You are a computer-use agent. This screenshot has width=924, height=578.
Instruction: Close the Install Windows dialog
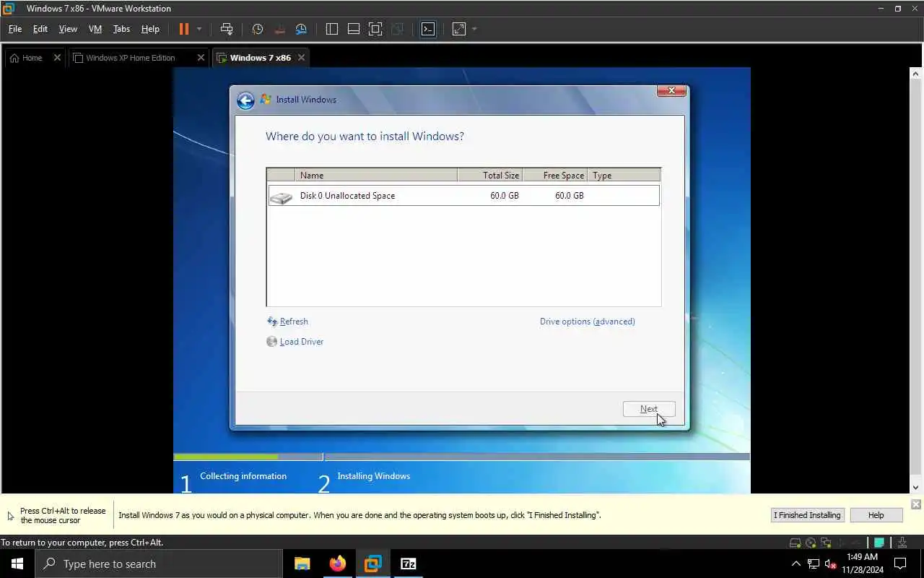[671, 90]
